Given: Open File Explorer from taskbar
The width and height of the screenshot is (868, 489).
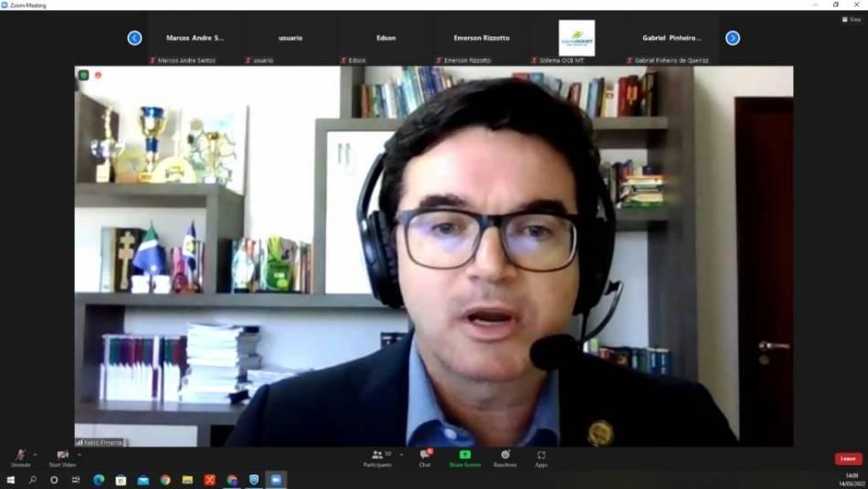Looking at the screenshot, I should point(187,480).
